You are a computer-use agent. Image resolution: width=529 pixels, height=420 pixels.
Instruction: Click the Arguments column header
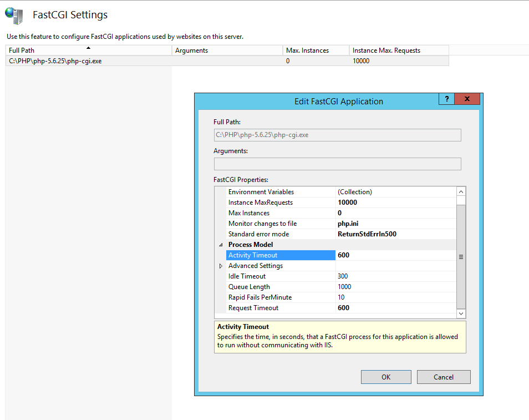227,50
